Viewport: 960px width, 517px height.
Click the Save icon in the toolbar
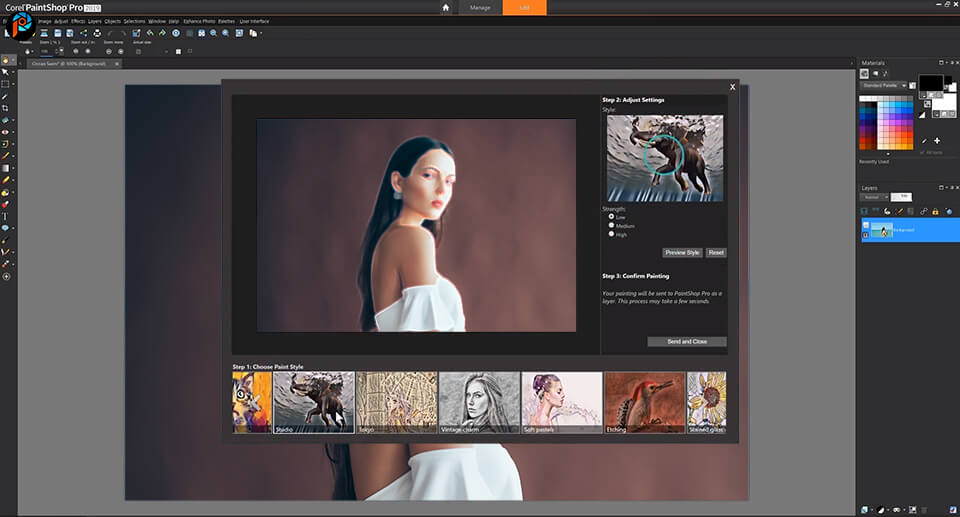tap(58, 33)
